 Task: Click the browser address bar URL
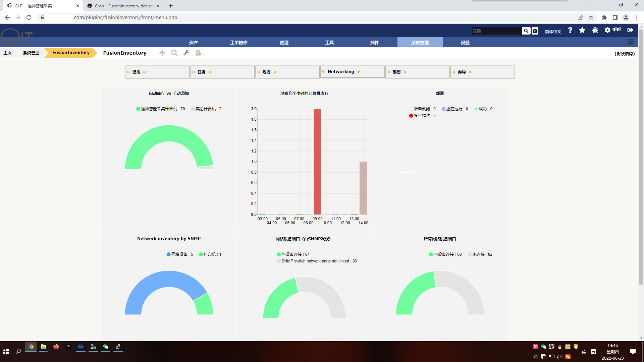coord(125,17)
